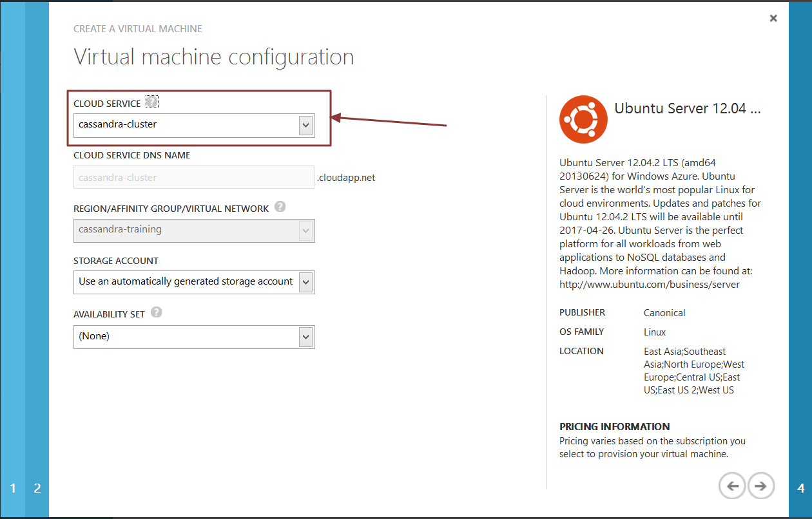This screenshot has height=519, width=812.
Task: Click the Storage Account label
Action: (116, 261)
